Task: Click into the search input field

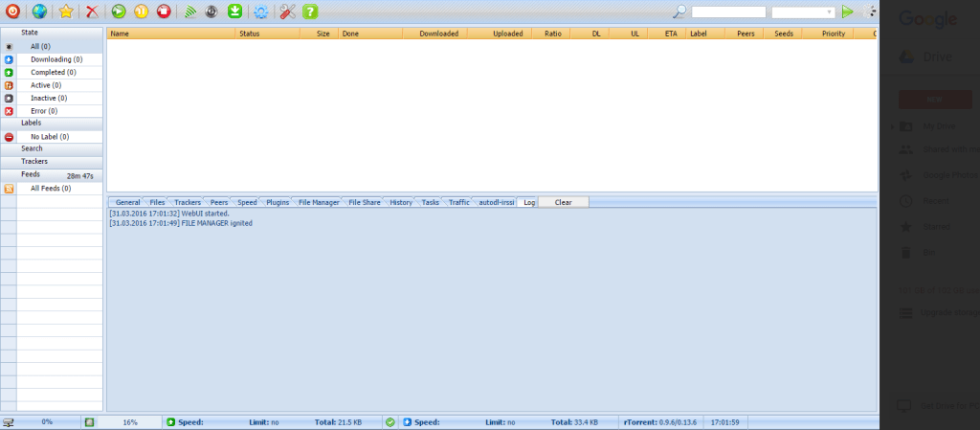Action: 728,12
